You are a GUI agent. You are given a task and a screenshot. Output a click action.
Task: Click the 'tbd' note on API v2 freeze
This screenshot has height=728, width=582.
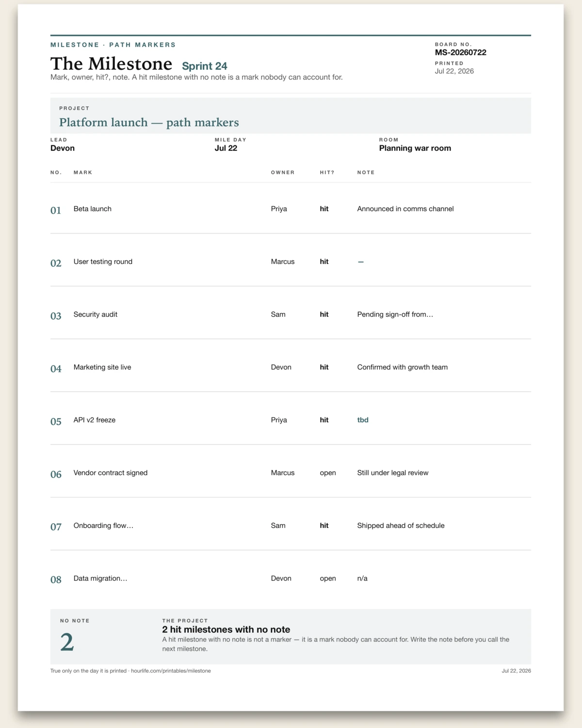363,420
